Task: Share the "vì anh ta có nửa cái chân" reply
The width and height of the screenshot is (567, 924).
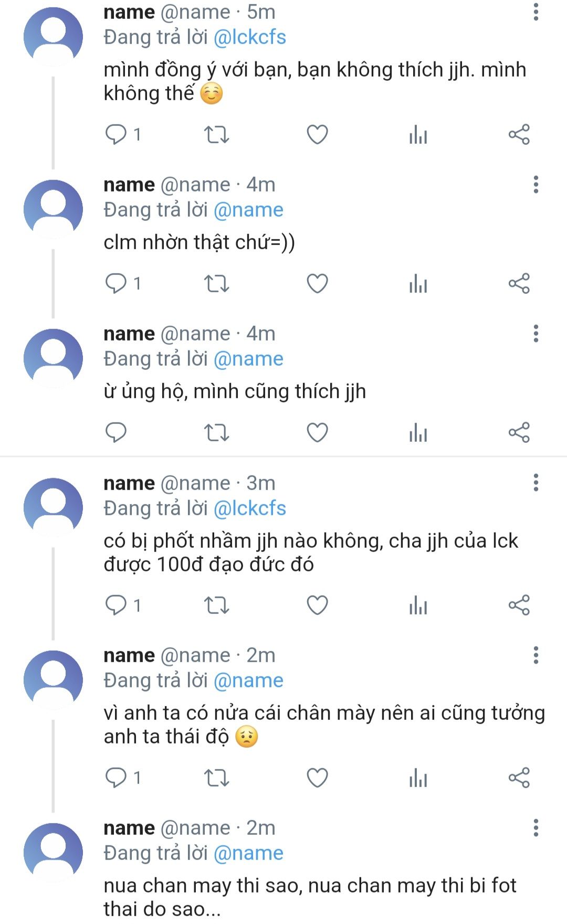Action: click(519, 778)
